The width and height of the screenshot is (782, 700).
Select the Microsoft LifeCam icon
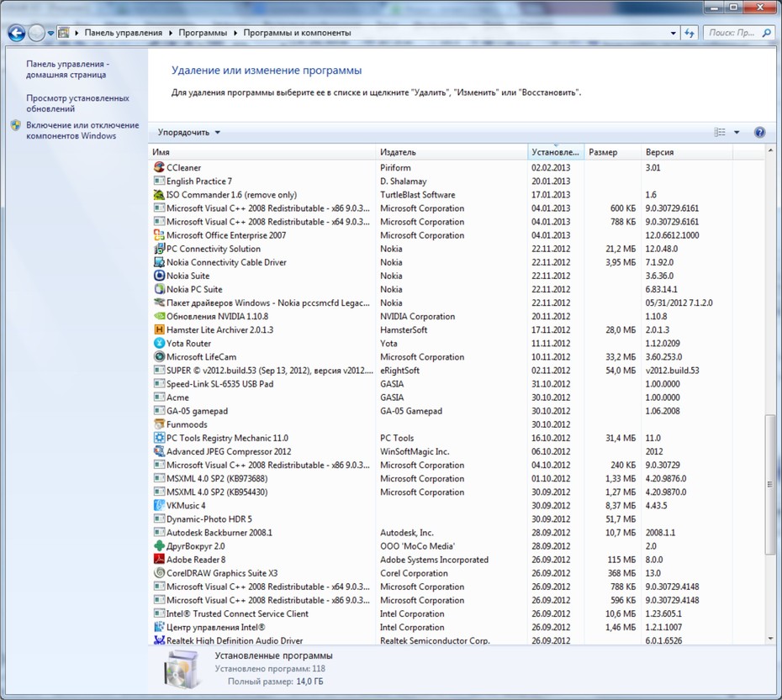(159, 356)
